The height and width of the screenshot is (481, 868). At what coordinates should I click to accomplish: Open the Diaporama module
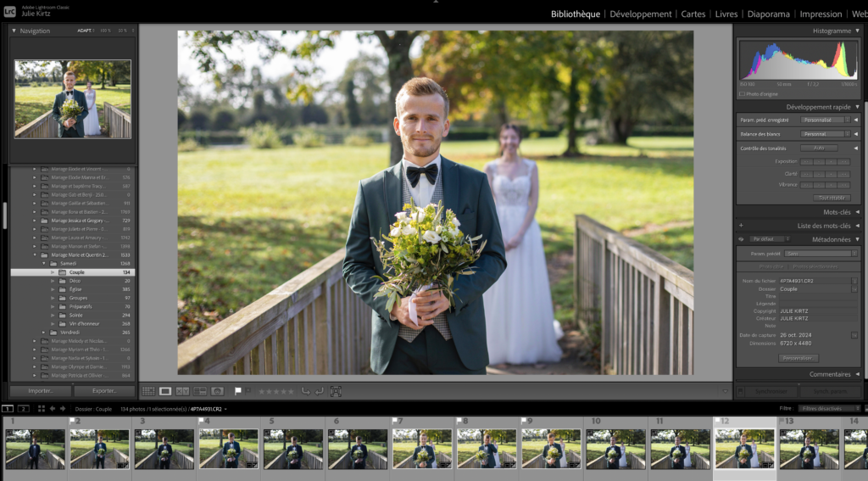(x=768, y=14)
